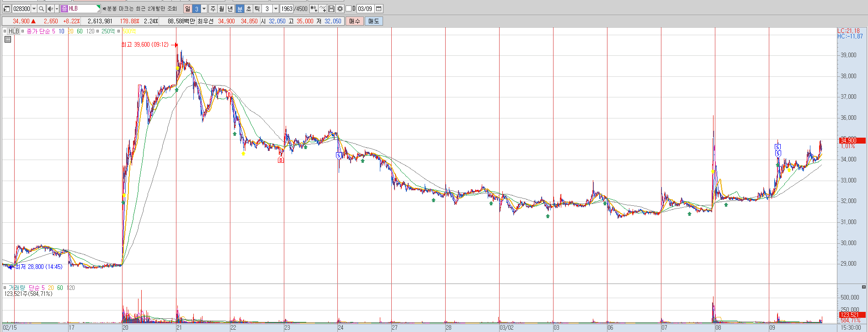
Task: Click the +8.22% change rate value
Action: pos(71,21)
